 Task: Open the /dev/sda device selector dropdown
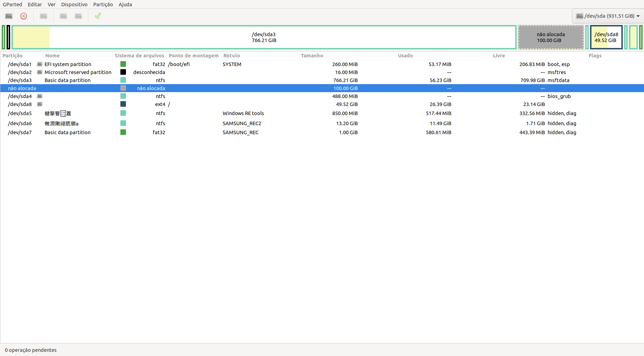[x=607, y=16]
